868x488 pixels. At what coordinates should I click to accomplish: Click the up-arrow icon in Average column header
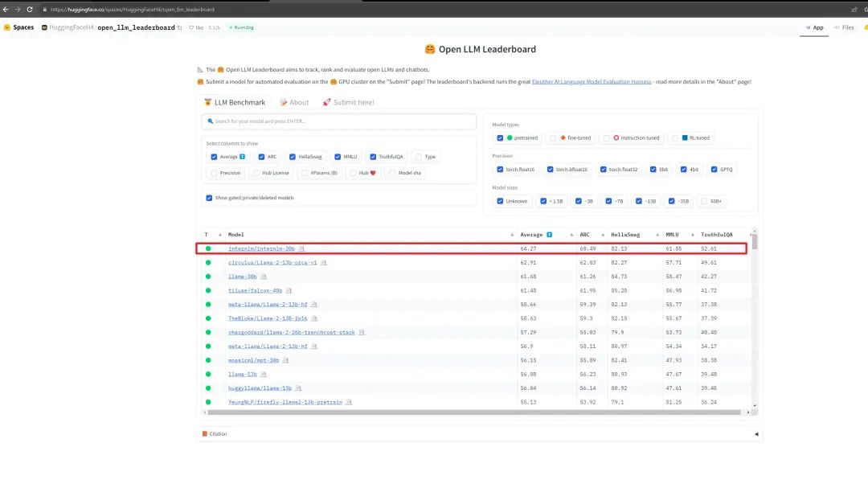point(549,235)
